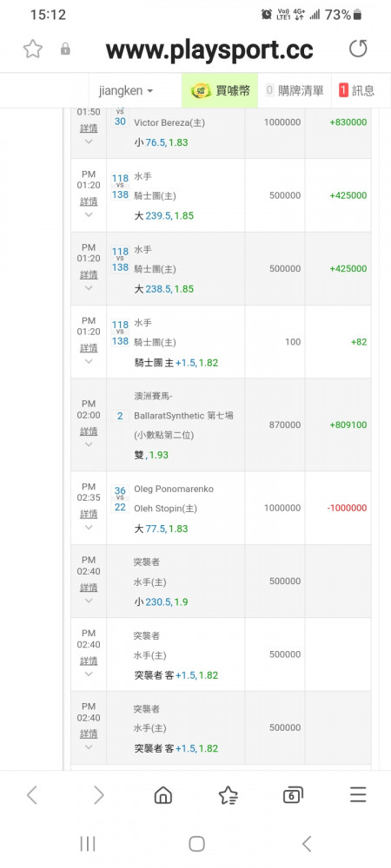Tap the padlock site security icon
Viewport: 391px width, 868px height.
tap(65, 49)
